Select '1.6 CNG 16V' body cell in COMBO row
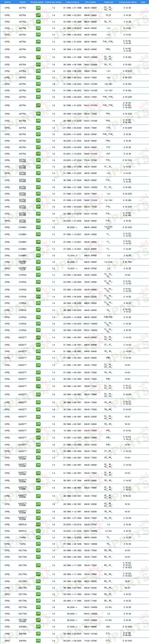Viewport: 149px width, 644px height. (108, 227)
